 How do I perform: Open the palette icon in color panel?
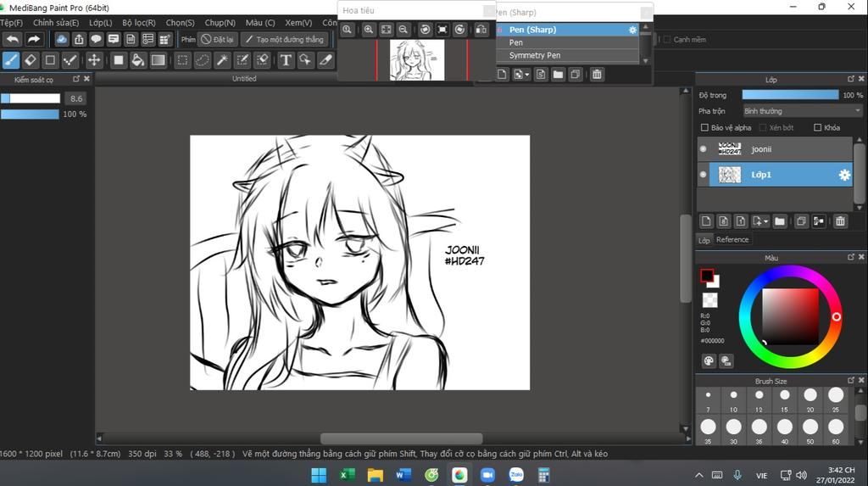[709, 360]
